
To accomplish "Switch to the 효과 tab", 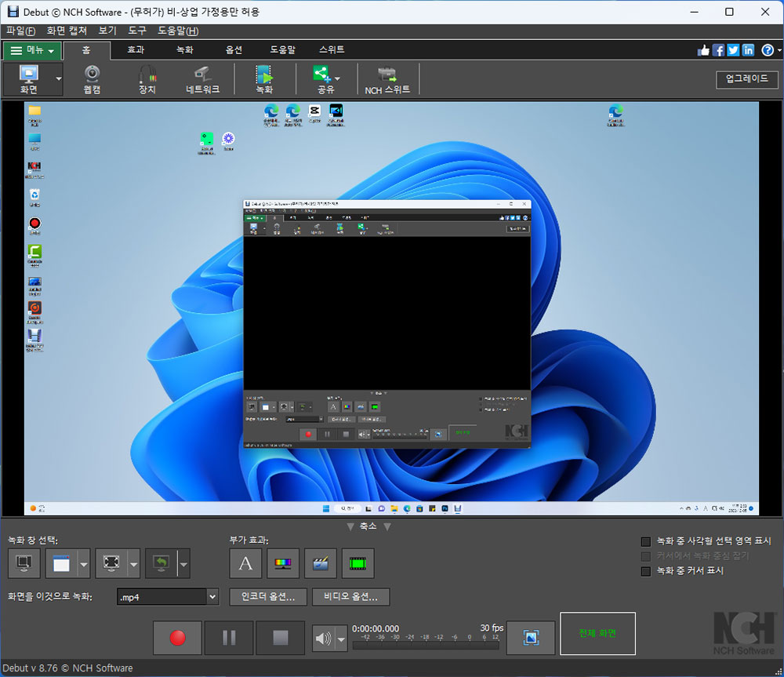I will coord(136,50).
